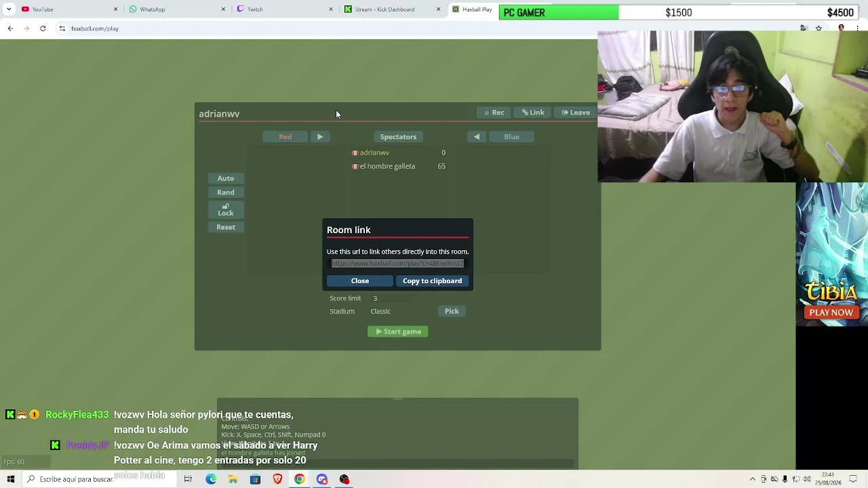Close the WhatsApp tab

coord(223,9)
